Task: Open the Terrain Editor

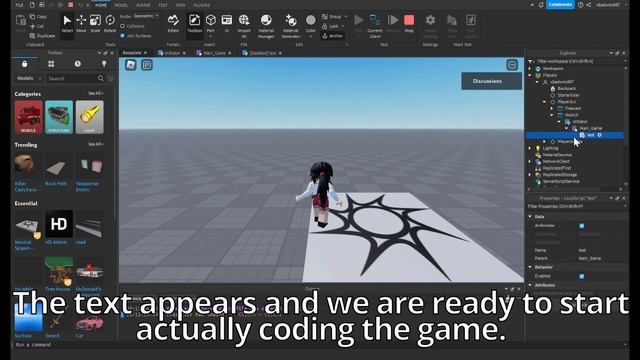Action: tap(173, 24)
